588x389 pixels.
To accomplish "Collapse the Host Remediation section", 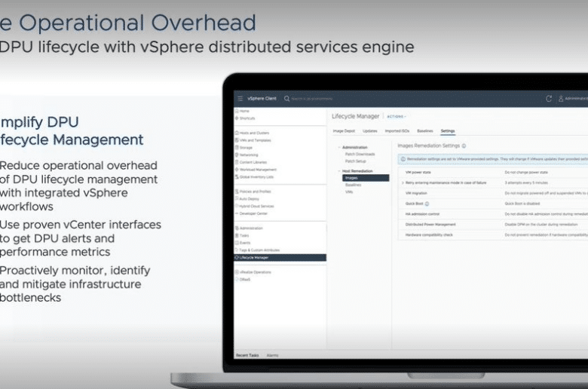I will 339,171.
